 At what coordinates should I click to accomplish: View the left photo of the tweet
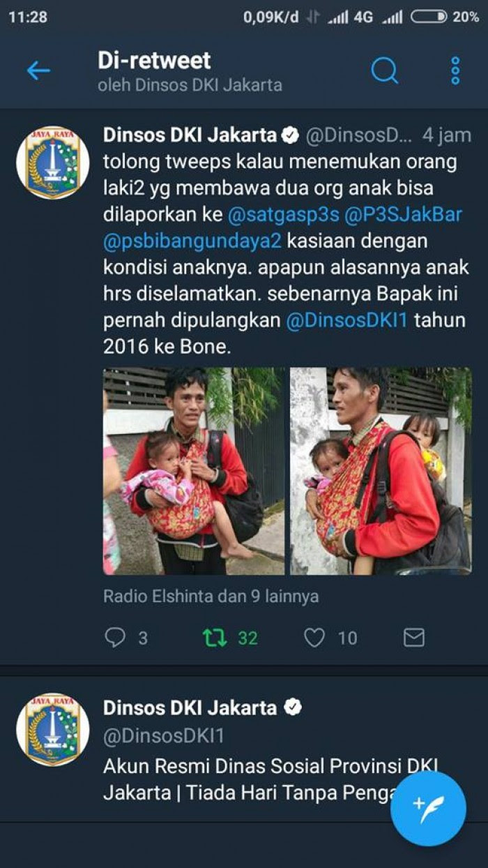194,471
